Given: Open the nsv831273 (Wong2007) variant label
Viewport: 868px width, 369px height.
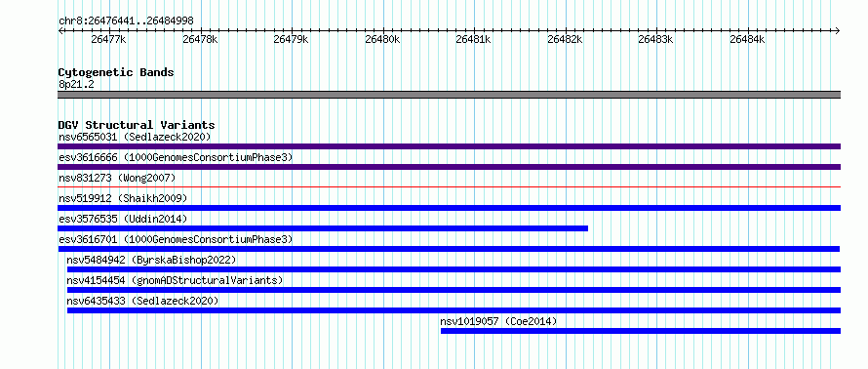Looking at the screenshot, I should tap(117, 178).
